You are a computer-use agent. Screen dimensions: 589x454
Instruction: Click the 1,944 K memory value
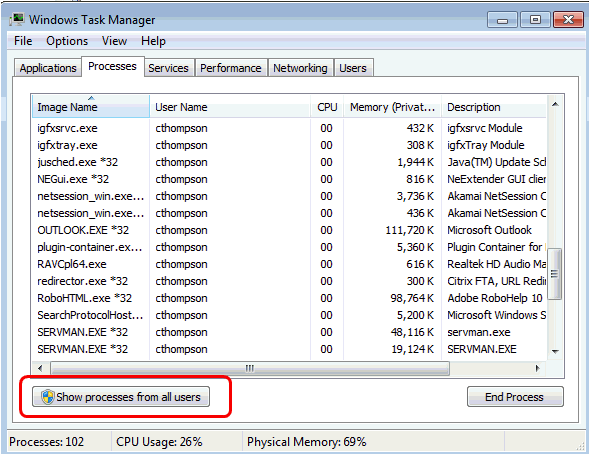(415, 162)
